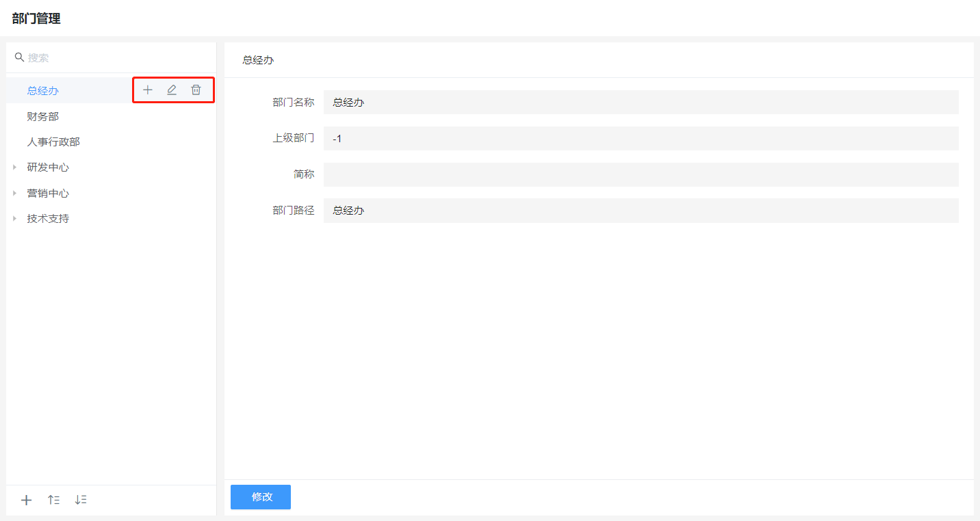980x521 pixels.
Task: Select 总经办 in the department tree
Action: [x=43, y=91]
